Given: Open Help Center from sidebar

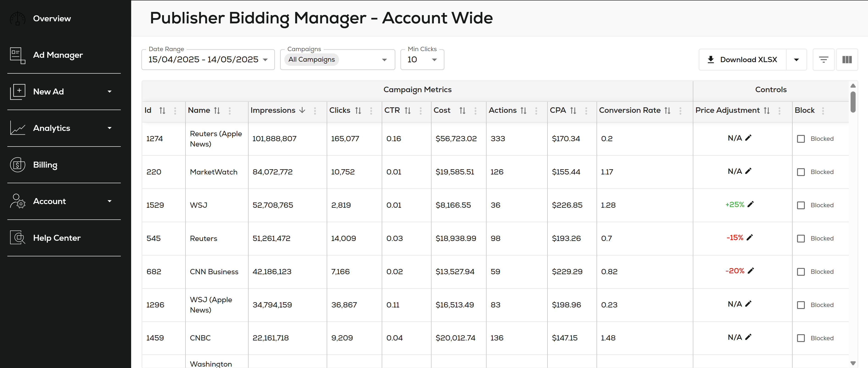Looking at the screenshot, I should tap(57, 238).
